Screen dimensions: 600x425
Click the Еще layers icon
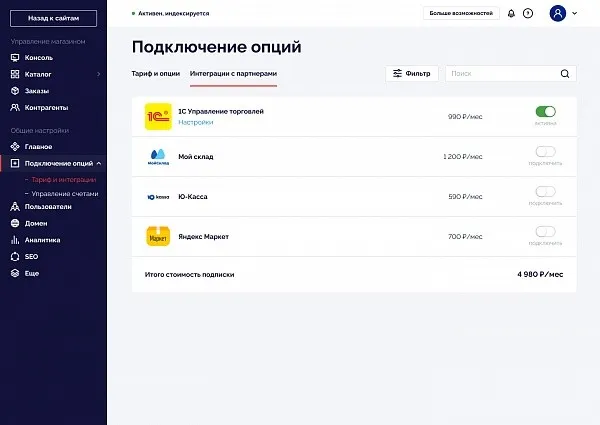click(x=15, y=273)
